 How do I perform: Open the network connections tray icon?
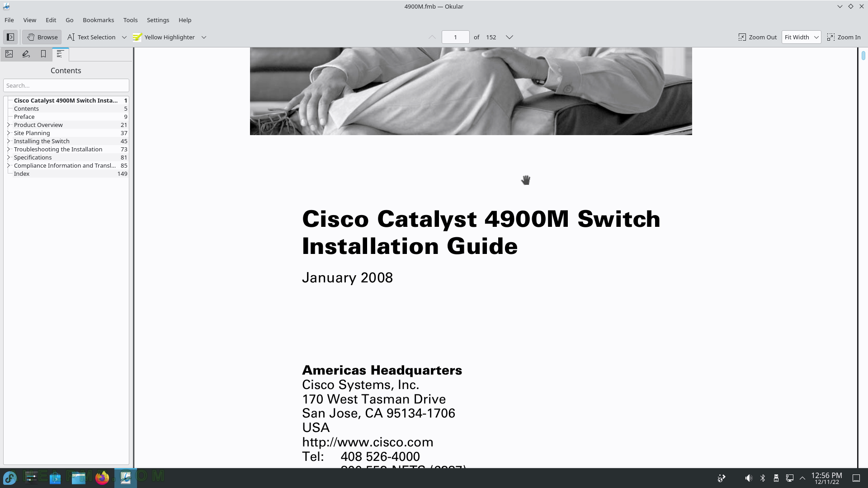pyautogui.click(x=790, y=478)
